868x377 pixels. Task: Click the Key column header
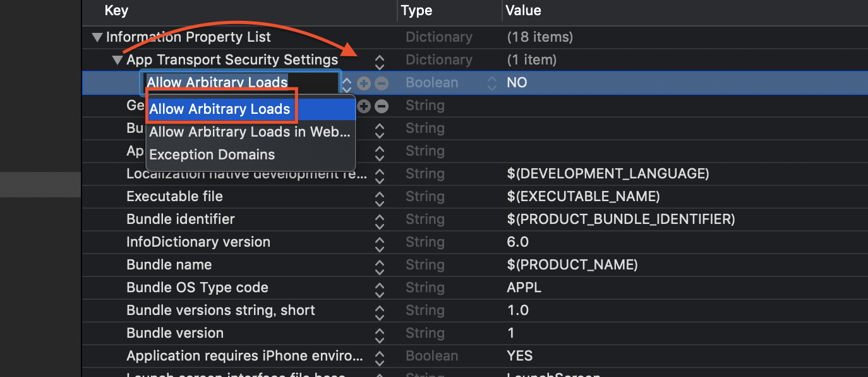[x=116, y=10]
